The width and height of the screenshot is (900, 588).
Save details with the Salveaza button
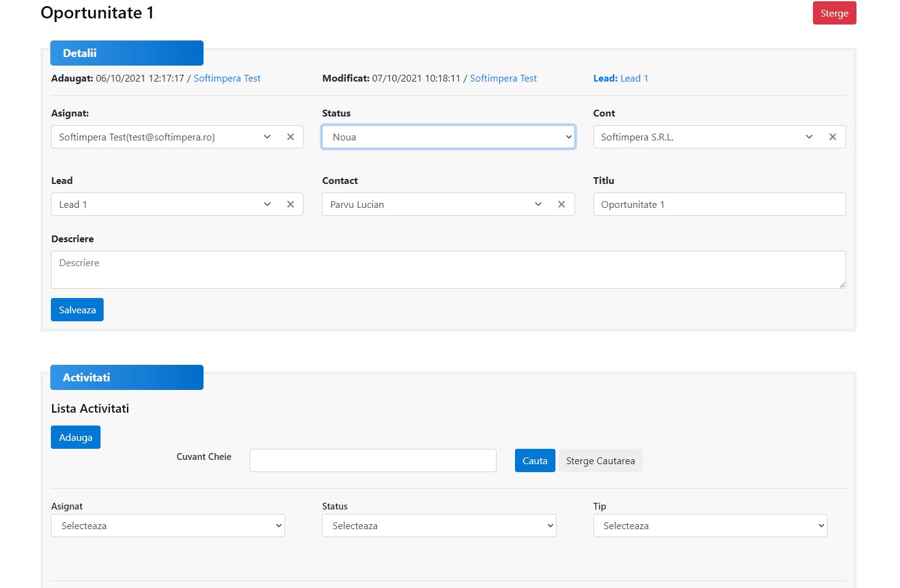pos(77,310)
